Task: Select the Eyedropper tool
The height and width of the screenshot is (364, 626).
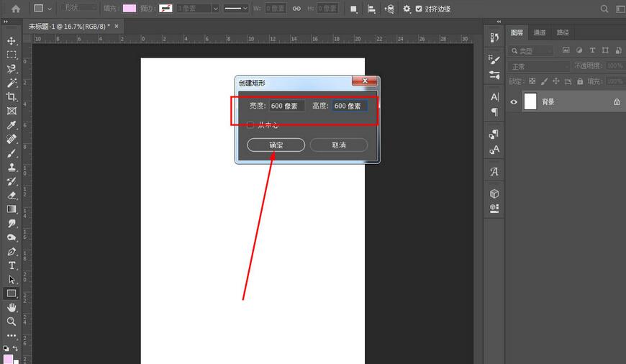Action: click(12, 125)
